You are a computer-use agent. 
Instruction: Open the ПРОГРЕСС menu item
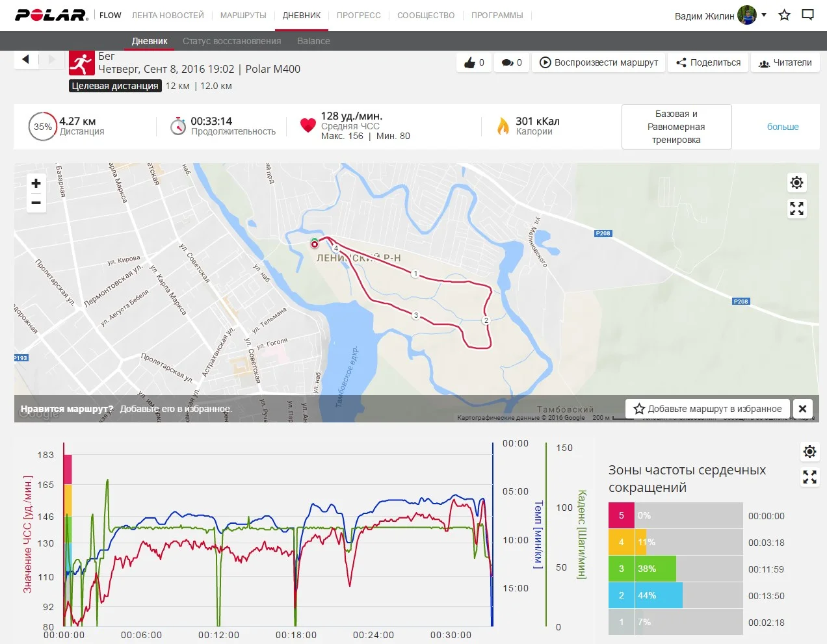(x=358, y=15)
